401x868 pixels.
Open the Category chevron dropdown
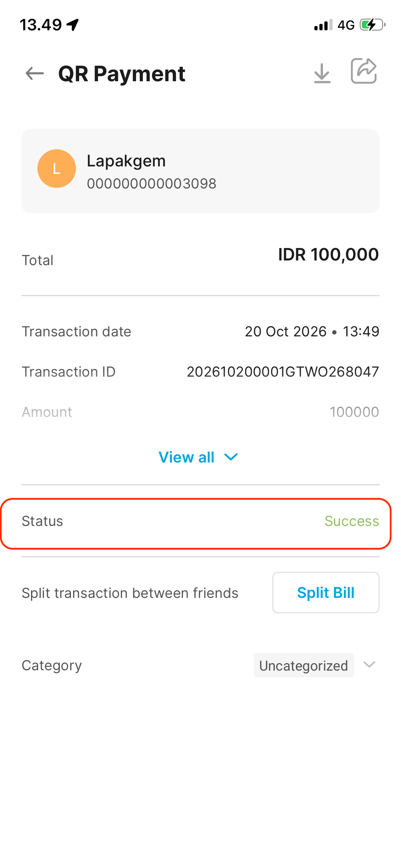[x=369, y=665]
